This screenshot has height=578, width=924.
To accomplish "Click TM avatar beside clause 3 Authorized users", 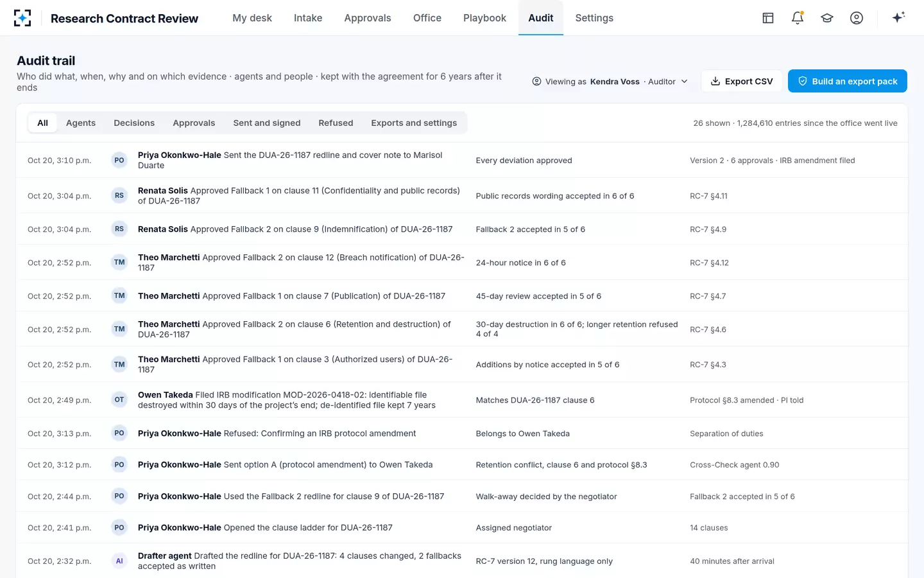I will pos(119,365).
